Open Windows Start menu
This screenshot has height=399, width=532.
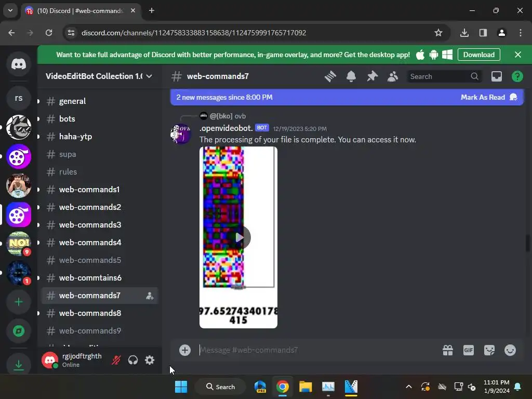point(181,387)
